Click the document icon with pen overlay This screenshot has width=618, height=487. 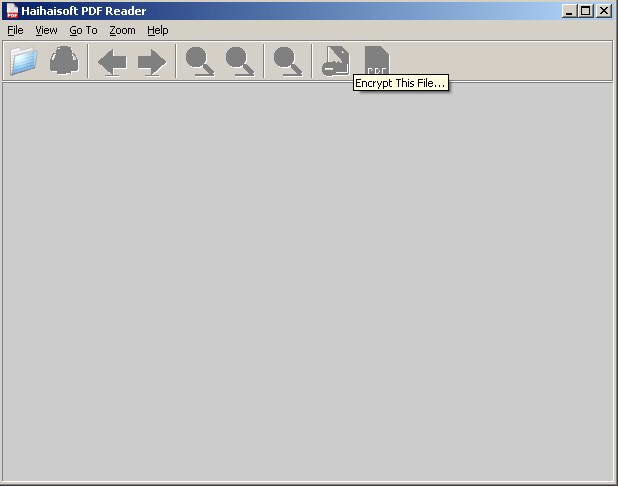point(335,61)
